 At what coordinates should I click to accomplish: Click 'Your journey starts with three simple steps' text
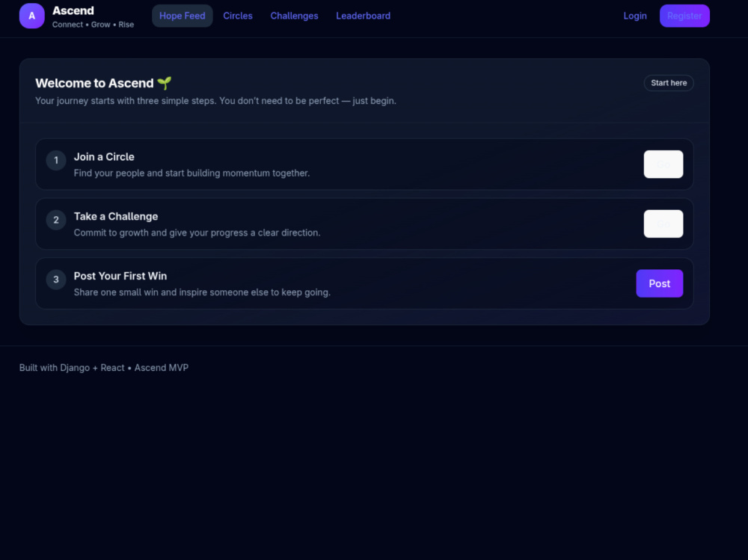coord(215,101)
